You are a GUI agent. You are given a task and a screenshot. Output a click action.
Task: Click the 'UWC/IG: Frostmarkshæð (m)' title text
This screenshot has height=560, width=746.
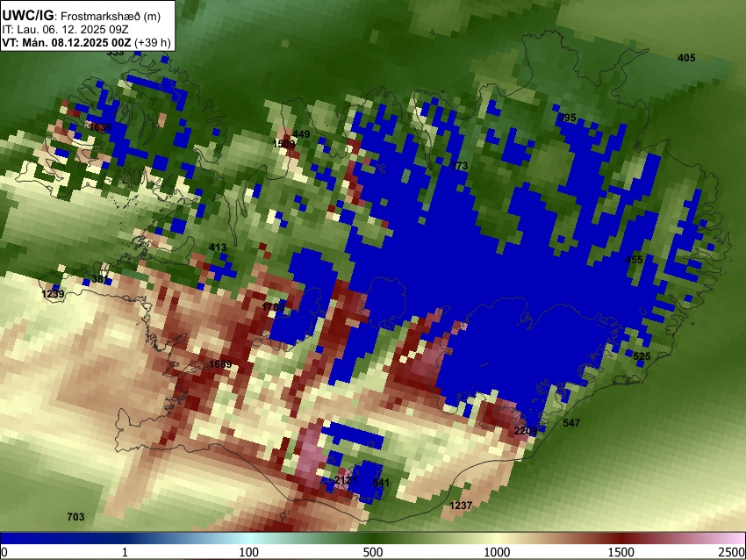pos(82,16)
